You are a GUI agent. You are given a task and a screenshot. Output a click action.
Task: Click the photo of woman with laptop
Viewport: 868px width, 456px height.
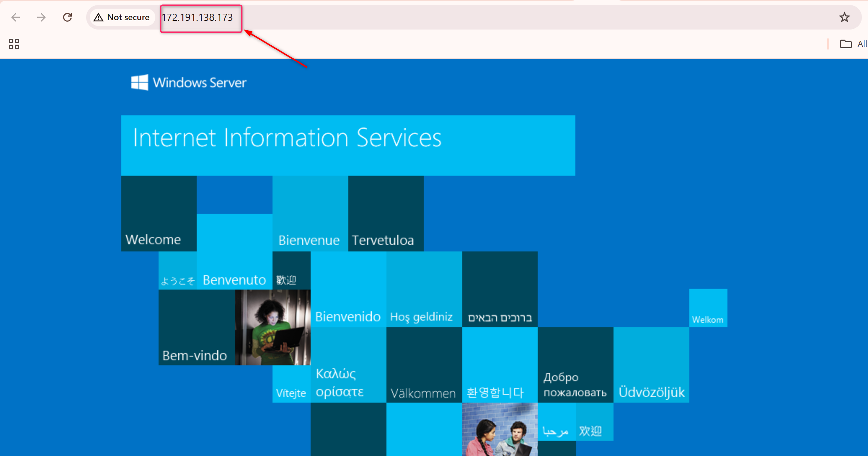point(273,327)
